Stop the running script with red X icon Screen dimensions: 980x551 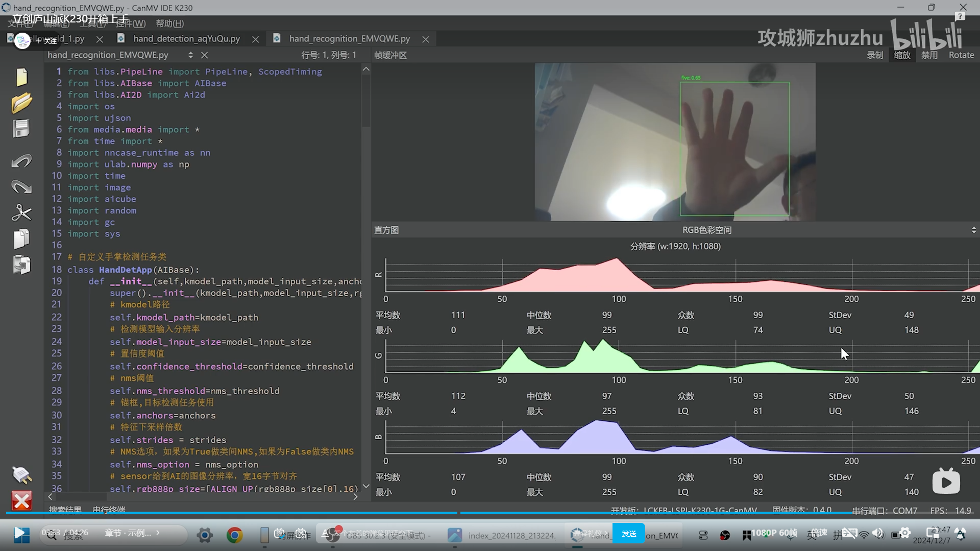[21, 501]
